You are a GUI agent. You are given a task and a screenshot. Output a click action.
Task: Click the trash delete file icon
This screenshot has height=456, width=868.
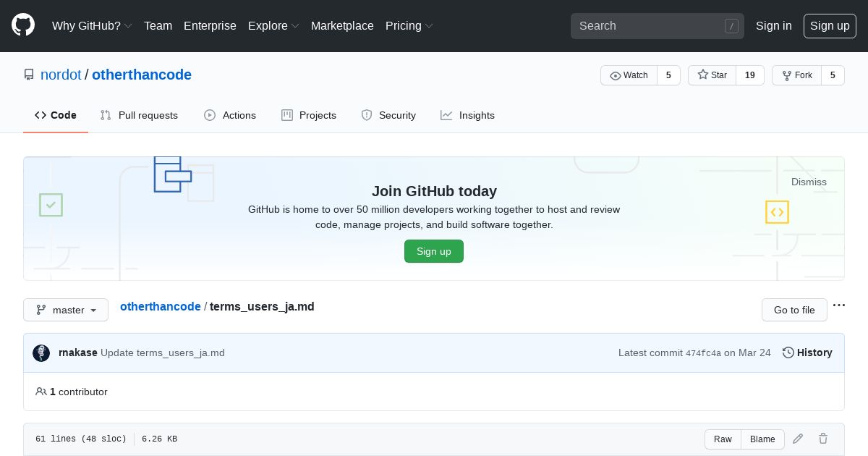point(823,439)
